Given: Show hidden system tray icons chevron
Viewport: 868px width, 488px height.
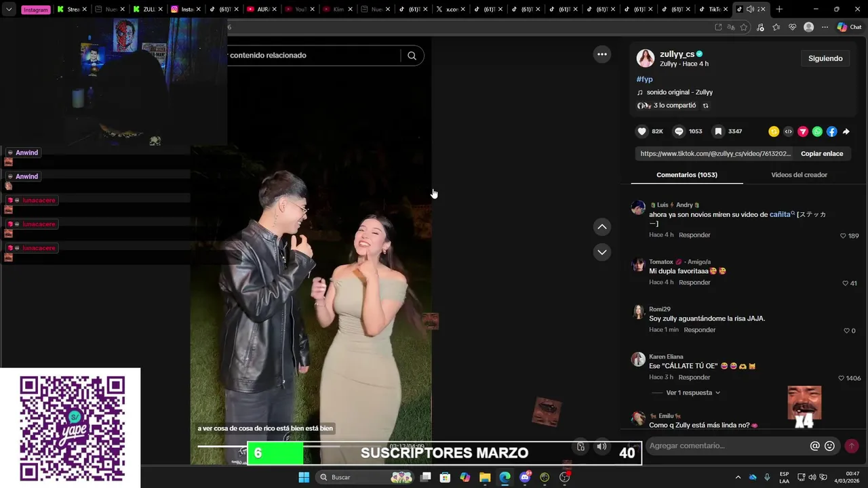Looking at the screenshot, I should (738, 477).
